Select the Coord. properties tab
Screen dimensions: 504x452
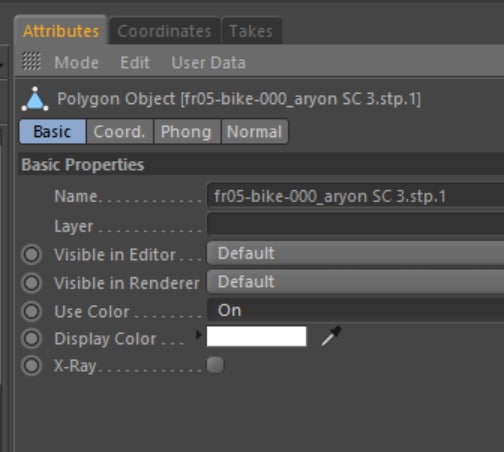tap(120, 132)
